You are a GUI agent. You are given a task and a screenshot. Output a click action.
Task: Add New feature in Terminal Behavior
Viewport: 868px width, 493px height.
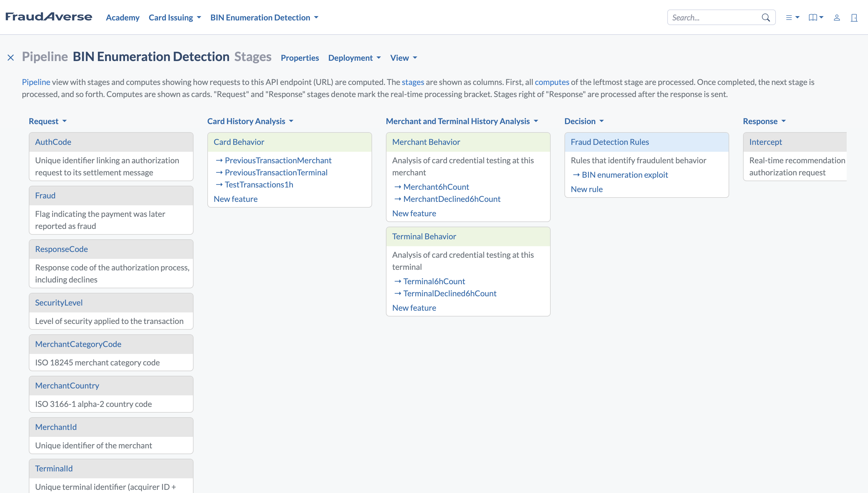(414, 308)
